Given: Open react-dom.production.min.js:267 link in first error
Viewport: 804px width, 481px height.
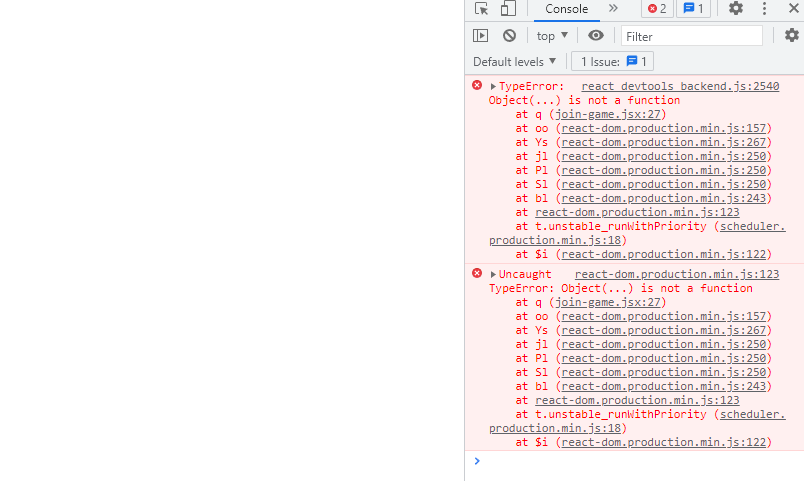Looking at the screenshot, I should pos(664,142).
